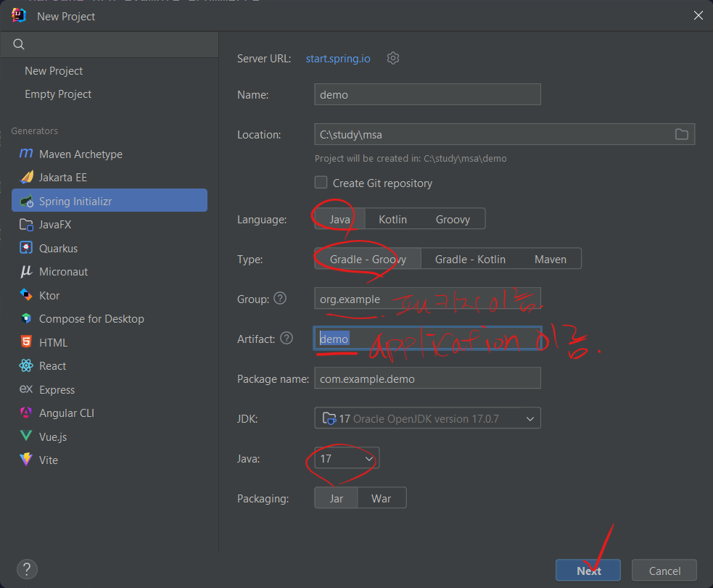Open server URL settings gear
The width and height of the screenshot is (713, 588).
click(x=393, y=58)
